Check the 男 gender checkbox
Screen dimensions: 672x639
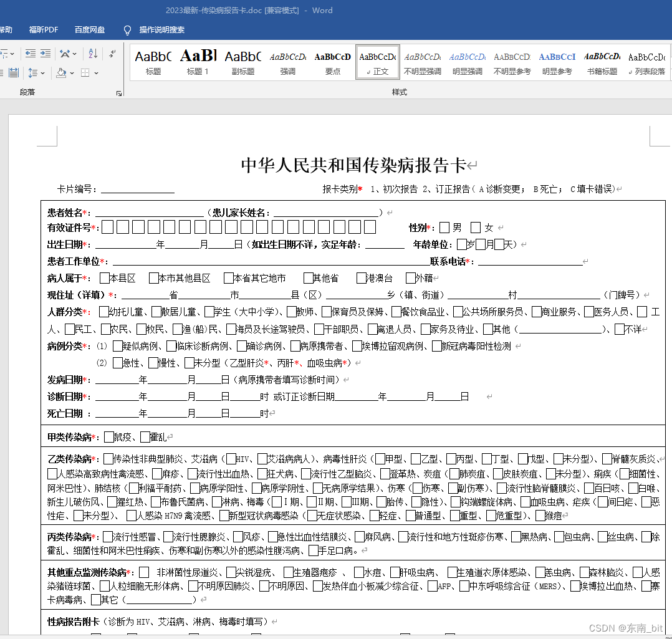446,227
